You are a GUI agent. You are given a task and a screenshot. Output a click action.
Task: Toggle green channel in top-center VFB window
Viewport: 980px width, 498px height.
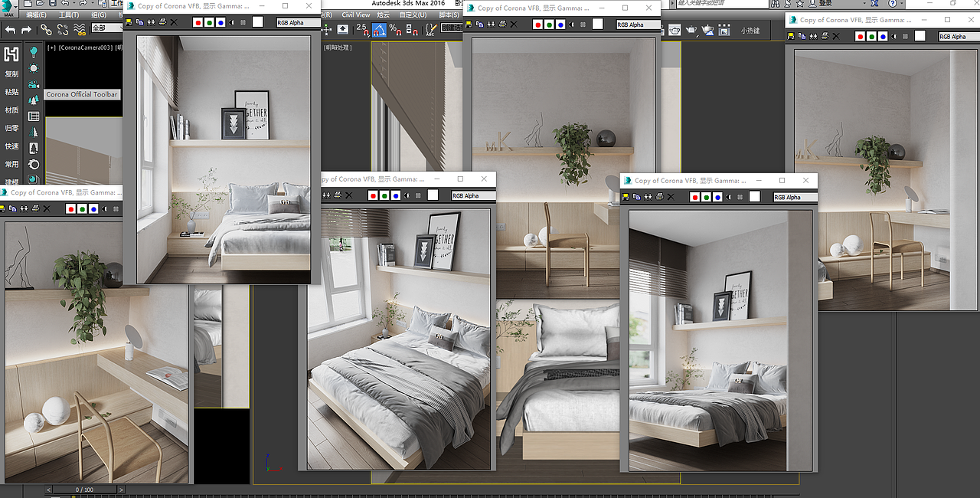[549, 25]
